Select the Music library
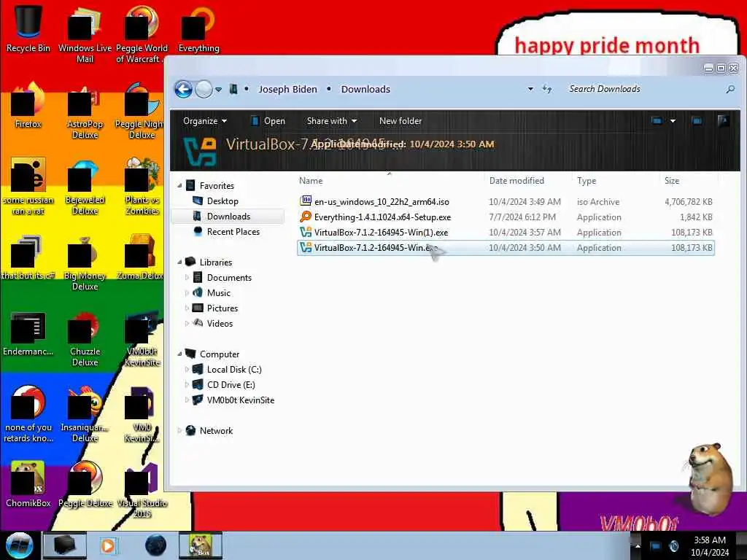Image resolution: width=747 pixels, height=560 pixels. point(218,293)
